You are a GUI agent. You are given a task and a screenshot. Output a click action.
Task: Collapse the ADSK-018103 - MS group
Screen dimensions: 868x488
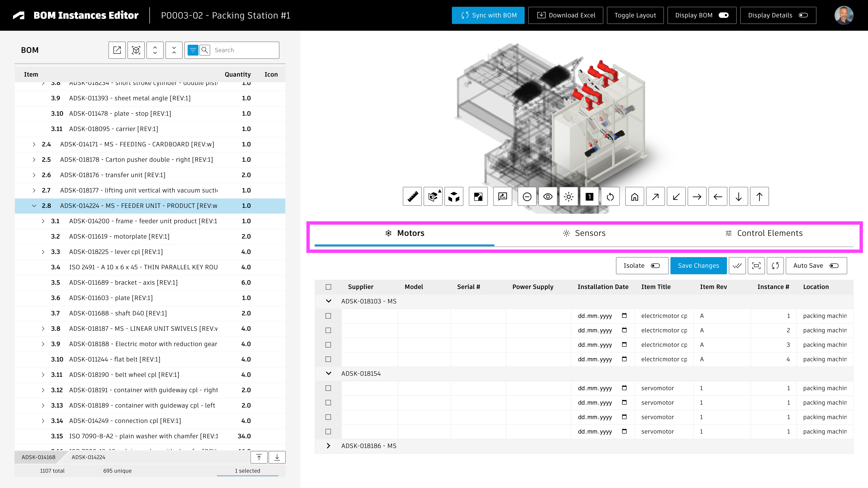(x=328, y=301)
